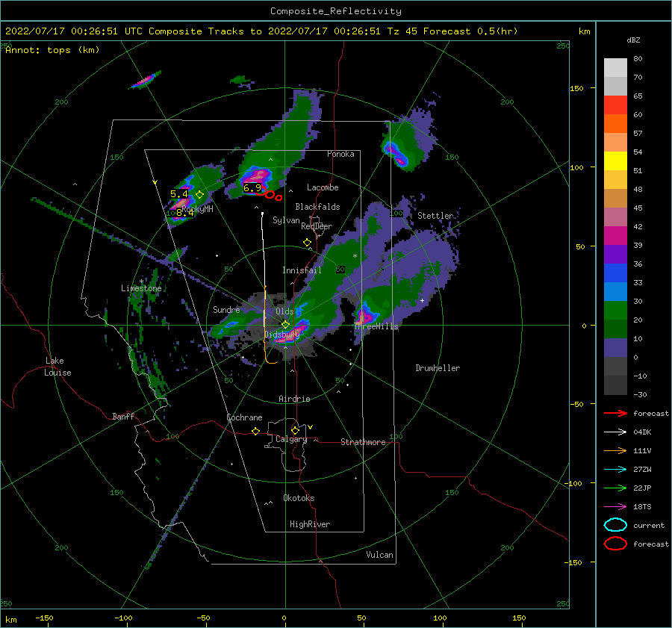Click the larger red forecast ellipse near 6.9

[270, 195]
